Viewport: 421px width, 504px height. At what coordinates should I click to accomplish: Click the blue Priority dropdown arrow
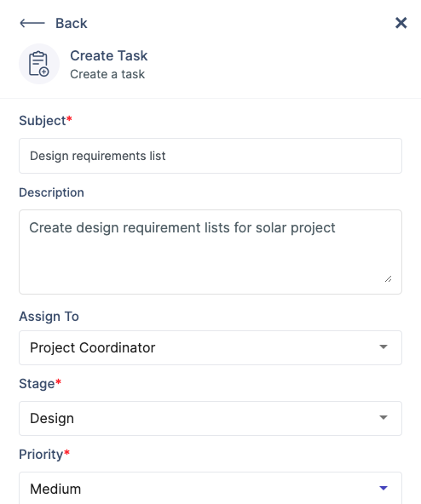(384, 489)
